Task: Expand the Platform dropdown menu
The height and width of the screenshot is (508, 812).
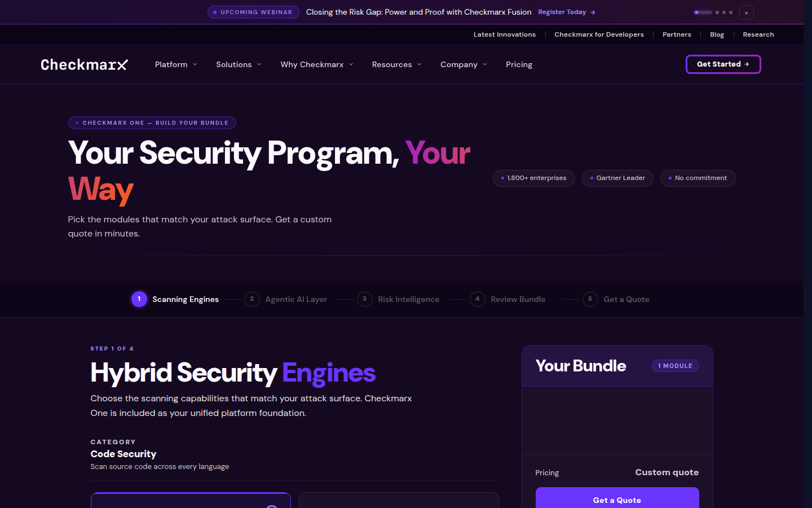Action: 176,64
